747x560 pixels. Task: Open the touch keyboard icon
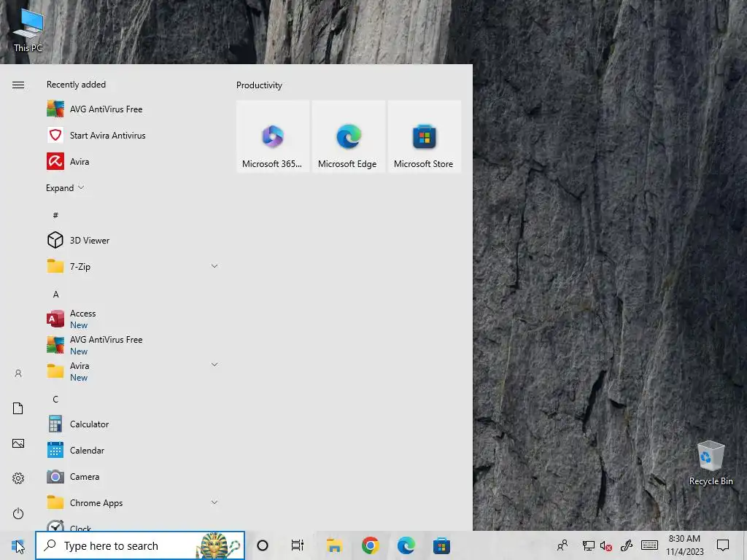[x=649, y=545]
